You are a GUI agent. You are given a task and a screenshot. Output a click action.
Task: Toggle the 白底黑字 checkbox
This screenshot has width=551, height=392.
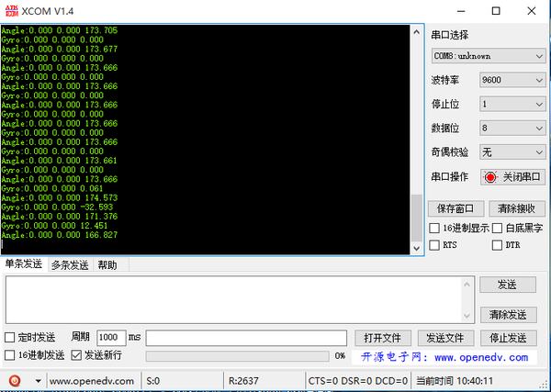[x=497, y=229]
